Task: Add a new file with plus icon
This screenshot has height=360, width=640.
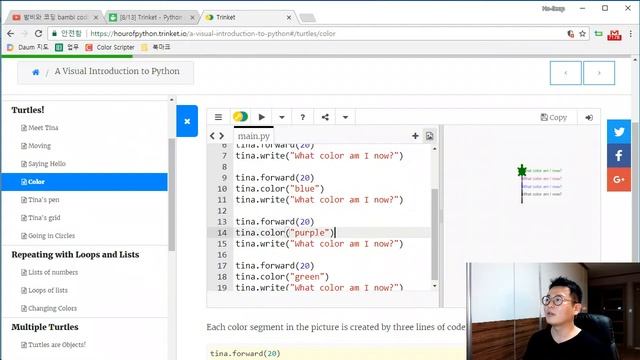Action: click(x=415, y=136)
